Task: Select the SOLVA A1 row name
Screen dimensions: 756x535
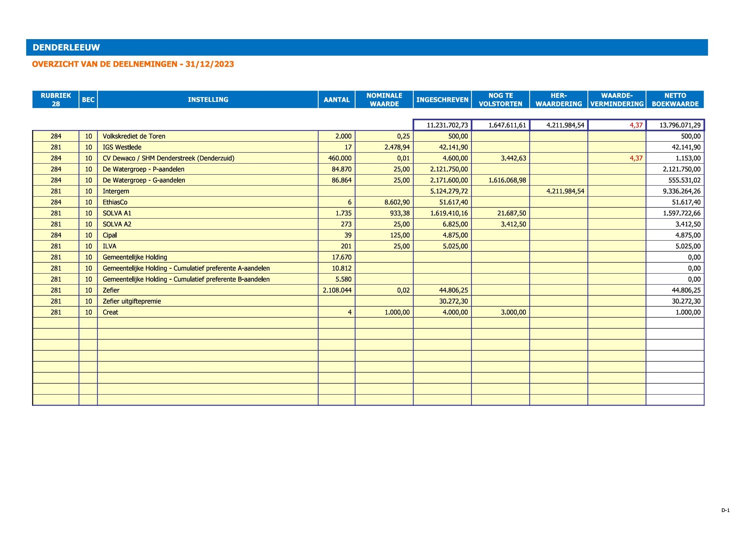Action: (208, 213)
